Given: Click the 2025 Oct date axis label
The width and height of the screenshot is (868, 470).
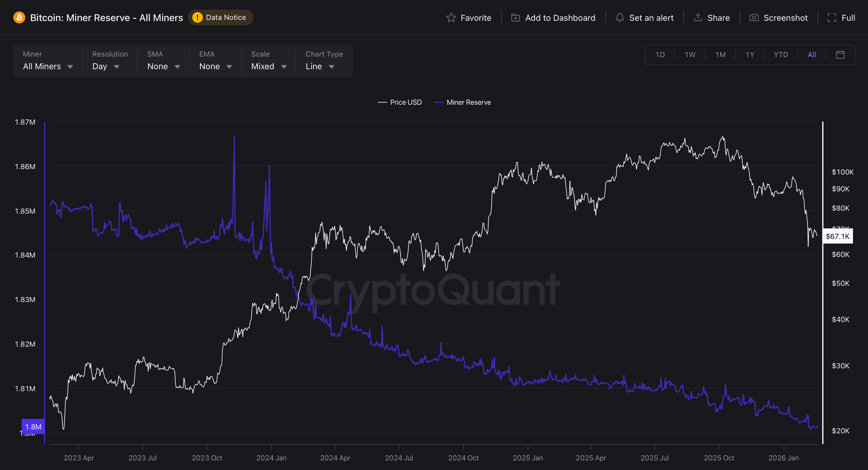Looking at the screenshot, I should pos(719,458).
